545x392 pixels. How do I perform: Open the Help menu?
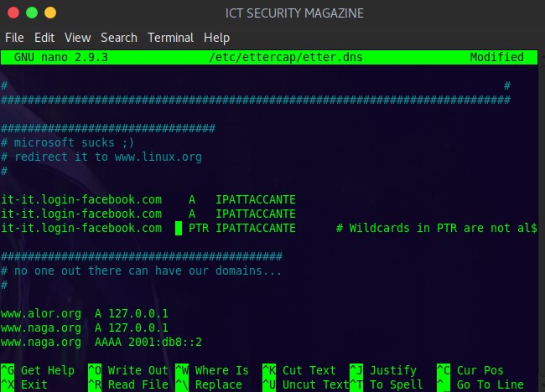(216, 38)
